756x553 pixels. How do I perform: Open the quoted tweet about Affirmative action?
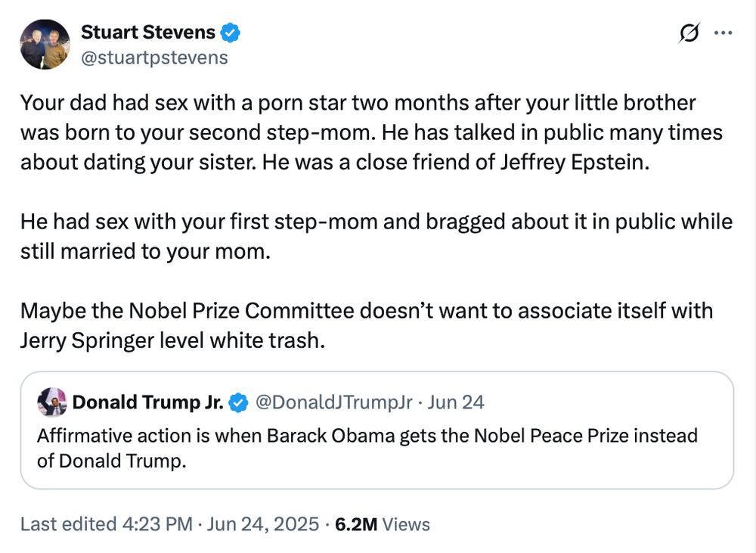(367, 448)
